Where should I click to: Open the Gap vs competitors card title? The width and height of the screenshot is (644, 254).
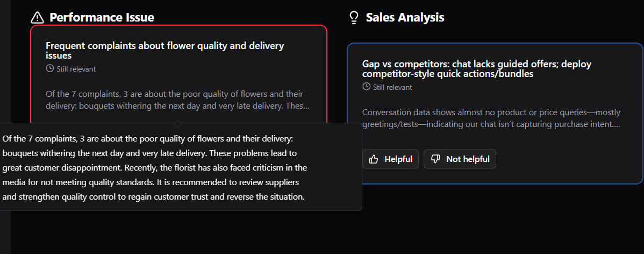[476, 69]
